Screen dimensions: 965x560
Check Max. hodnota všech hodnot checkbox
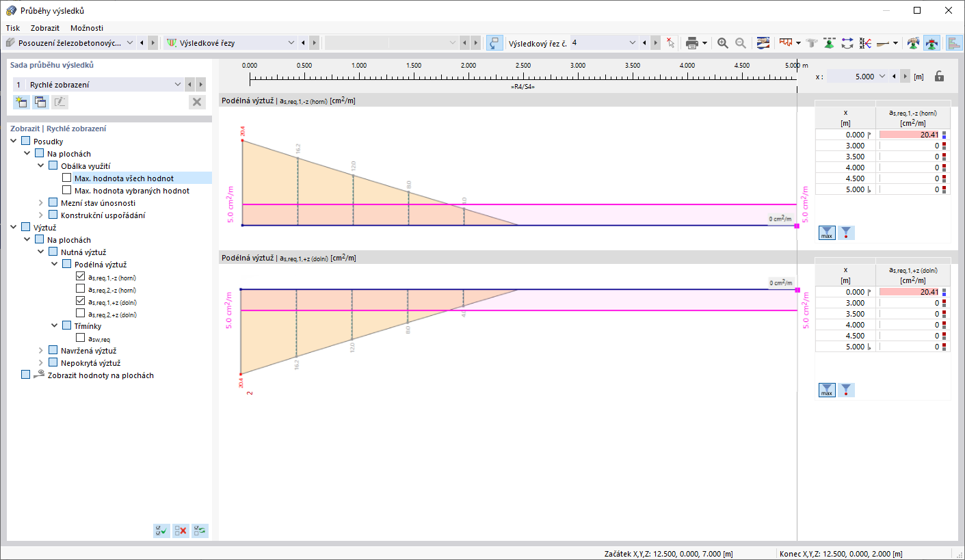67,178
